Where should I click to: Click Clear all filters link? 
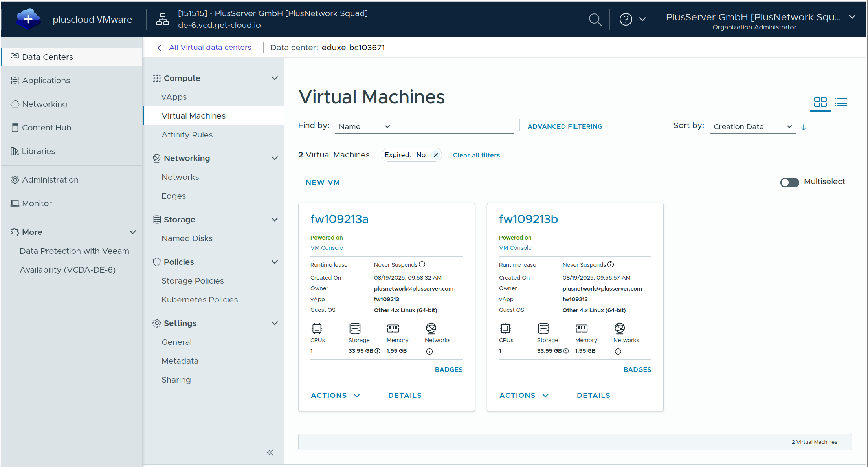coord(476,155)
